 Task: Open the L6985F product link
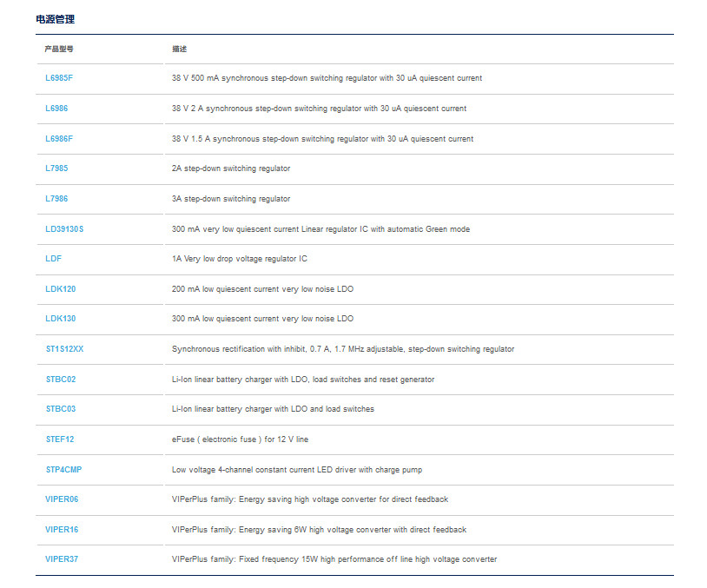58,78
